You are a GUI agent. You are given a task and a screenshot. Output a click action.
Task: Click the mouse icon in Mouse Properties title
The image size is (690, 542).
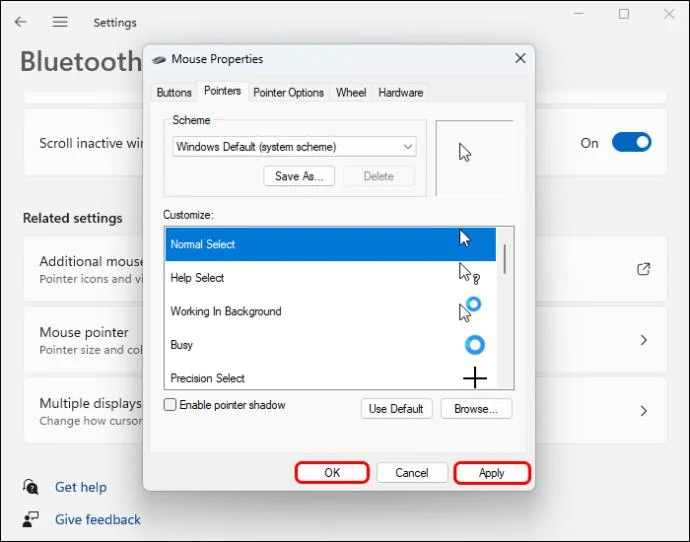pos(159,59)
